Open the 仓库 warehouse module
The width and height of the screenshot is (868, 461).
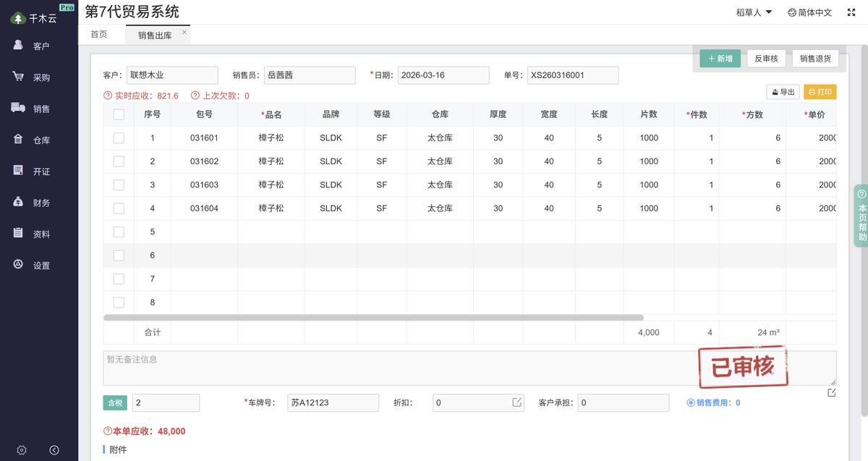(32, 140)
